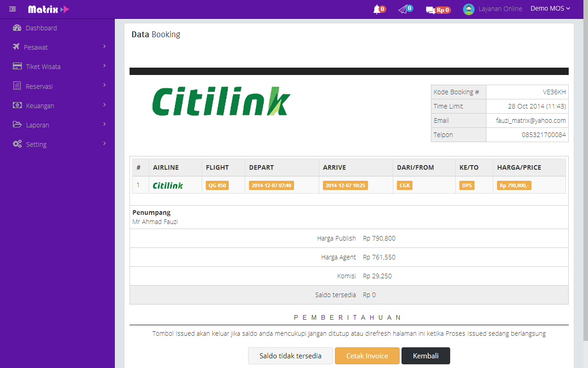Click the large Citilink logo
Image resolution: width=588 pixels, height=368 pixels.
pyautogui.click(x=221, y=101)
